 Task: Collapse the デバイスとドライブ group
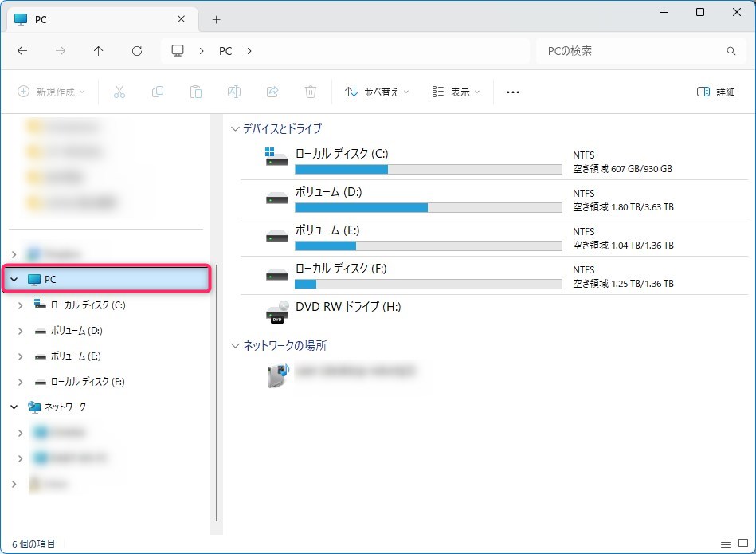click(235, 128)
